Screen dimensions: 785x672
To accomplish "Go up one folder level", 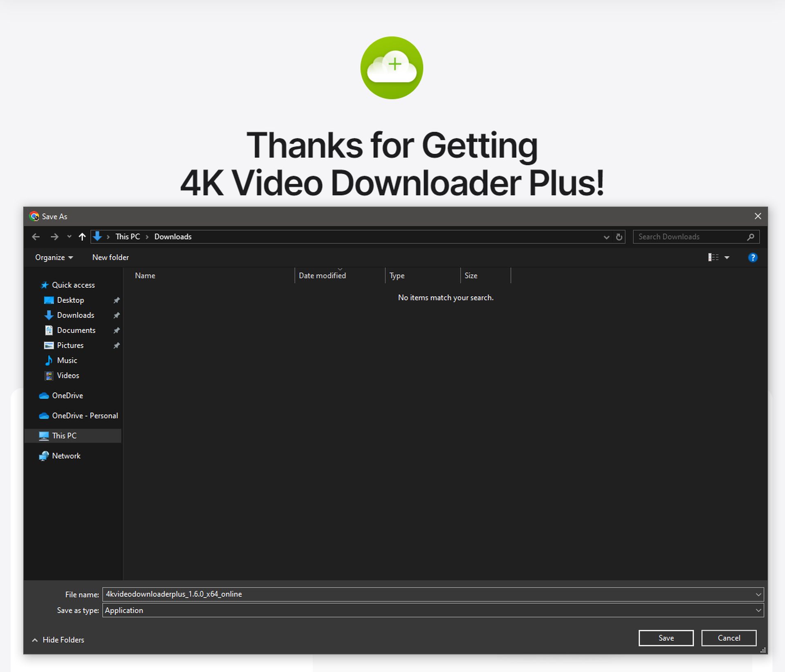I will coord(82,237).
